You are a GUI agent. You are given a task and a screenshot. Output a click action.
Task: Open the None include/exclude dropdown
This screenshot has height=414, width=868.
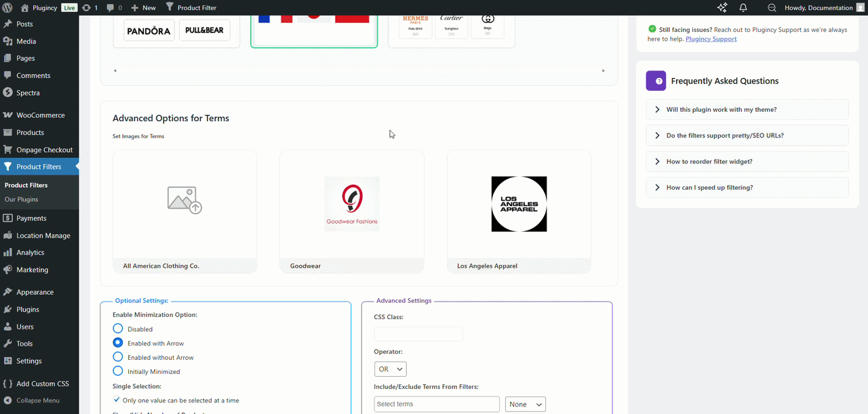[x=526, y=405]
